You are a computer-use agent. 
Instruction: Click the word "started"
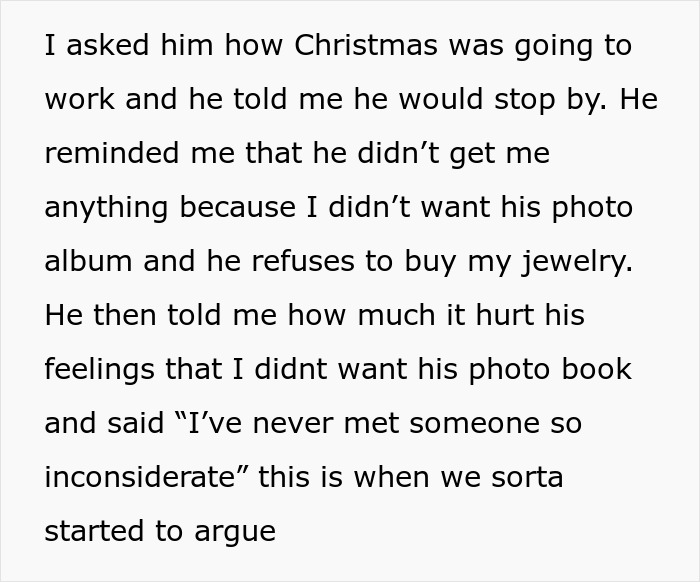pyautogui.click(x=93, y=530)
